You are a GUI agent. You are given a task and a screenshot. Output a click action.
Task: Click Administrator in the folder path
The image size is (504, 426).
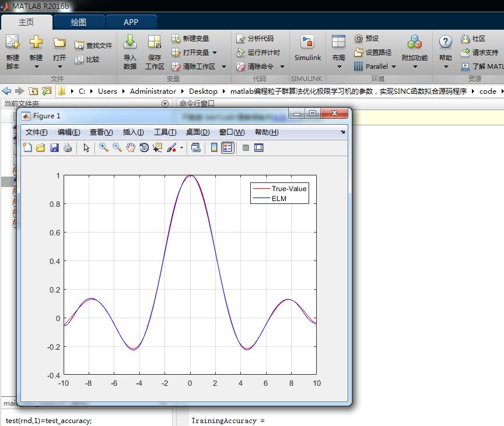click(153, 91)
